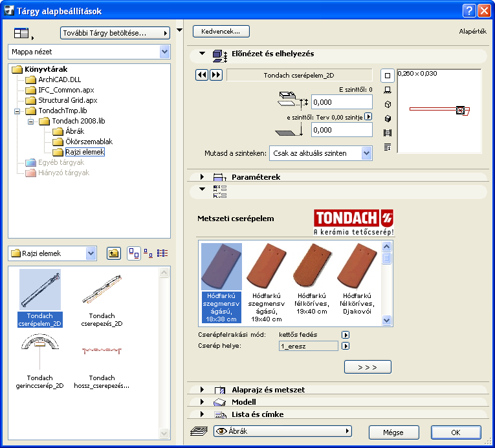Screen dimensions: 495x448
Task: Select the IFC_Common.apx folder
Action: pyautogui.click(x=60, y=90)
